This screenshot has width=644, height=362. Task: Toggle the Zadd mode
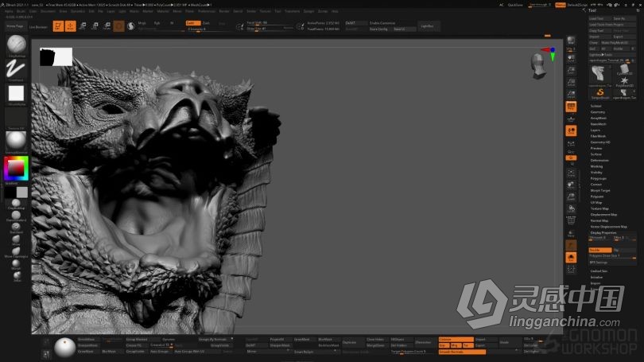(x=192, y=23)
